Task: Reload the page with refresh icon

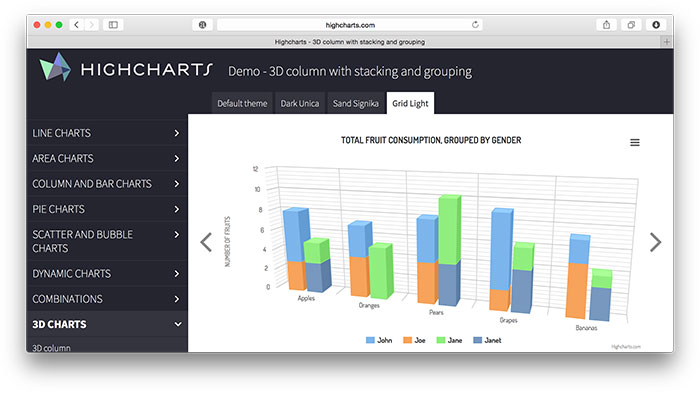Action: (x=475, y=25)
